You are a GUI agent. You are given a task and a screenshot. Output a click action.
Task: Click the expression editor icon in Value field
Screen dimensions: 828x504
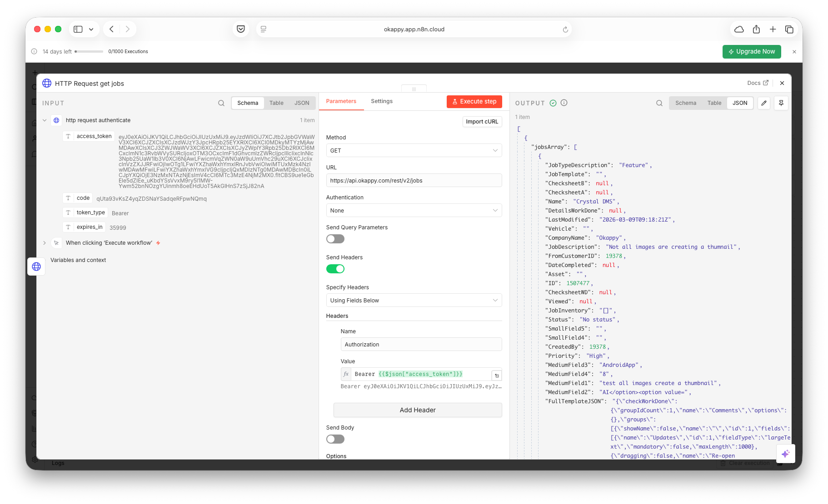pyautogui.click(x=497, y=376)
